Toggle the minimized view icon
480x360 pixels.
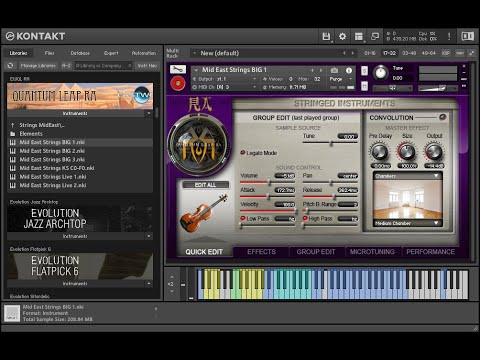click(375, 36)
